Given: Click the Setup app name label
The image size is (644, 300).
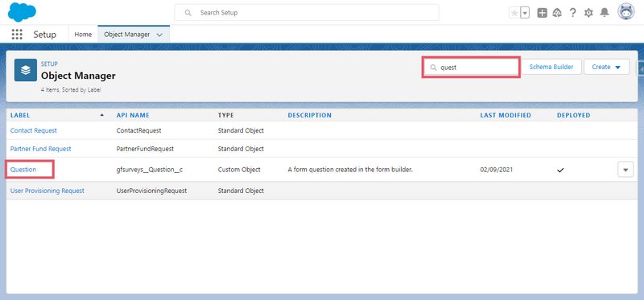Looking at the screenshot, I should click(x=45, y=35).
